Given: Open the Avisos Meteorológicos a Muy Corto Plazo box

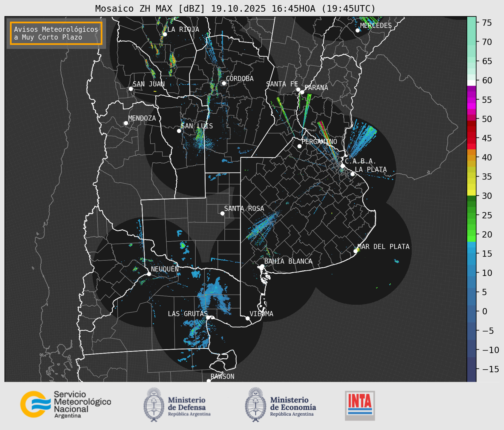Looking at the screenshot, I should 56,33.
